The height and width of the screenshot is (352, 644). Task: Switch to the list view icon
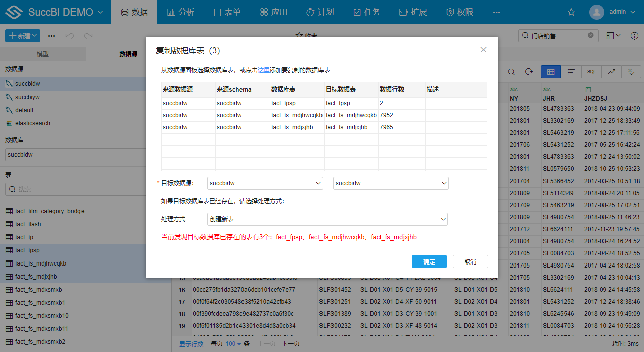pyautogui.click(x=571, y=72)
